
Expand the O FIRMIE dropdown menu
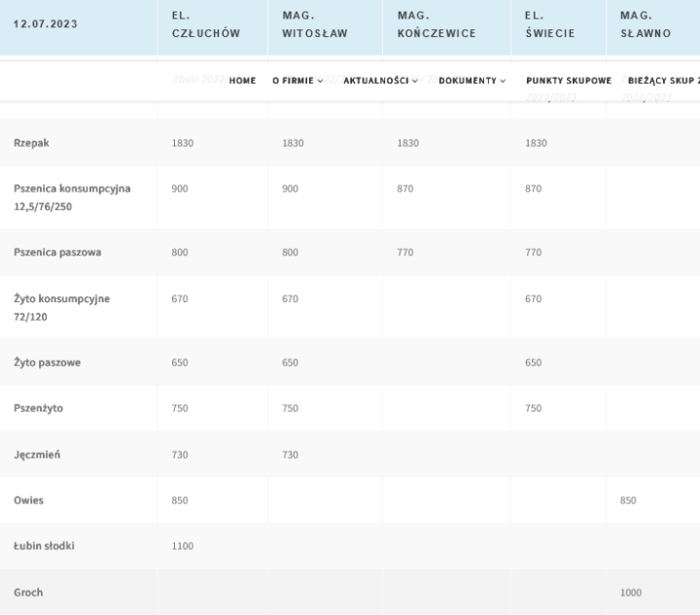[x=297, y=81]
